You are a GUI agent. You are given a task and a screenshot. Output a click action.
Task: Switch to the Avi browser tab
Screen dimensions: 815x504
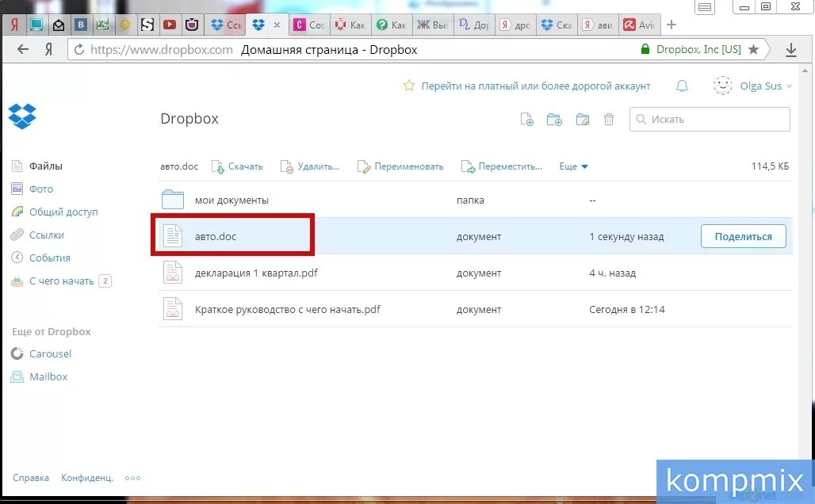click(x=639, y=25)
